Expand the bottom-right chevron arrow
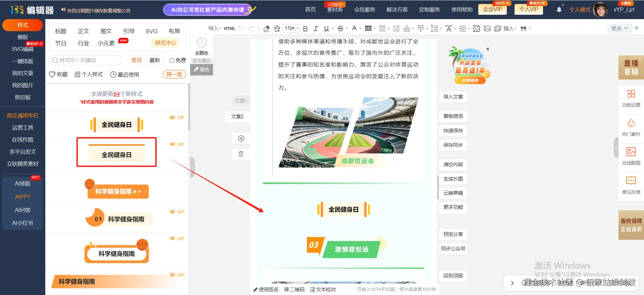 pyautogui.click(x=512, y=283)
